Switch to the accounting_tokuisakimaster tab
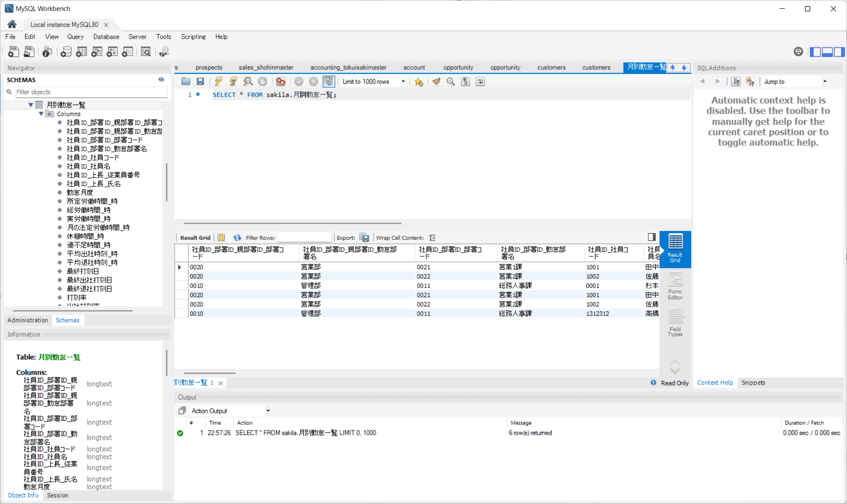 [348, 67]
